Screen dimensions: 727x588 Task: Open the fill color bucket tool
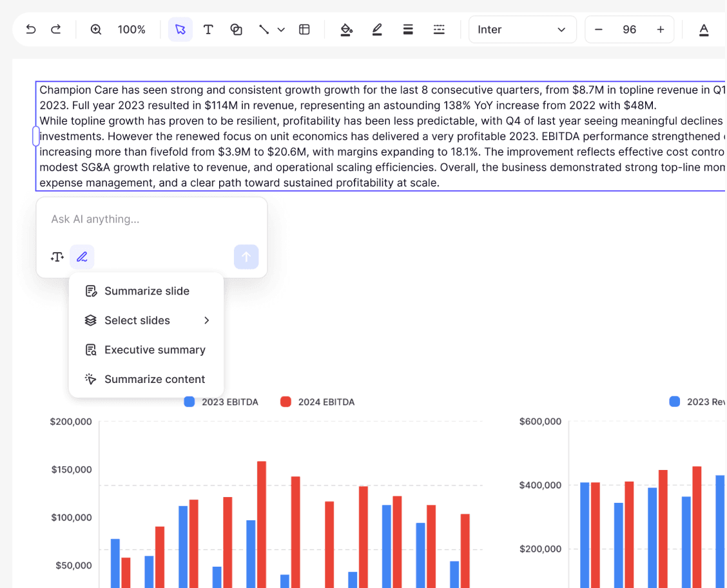coord(346,30)
